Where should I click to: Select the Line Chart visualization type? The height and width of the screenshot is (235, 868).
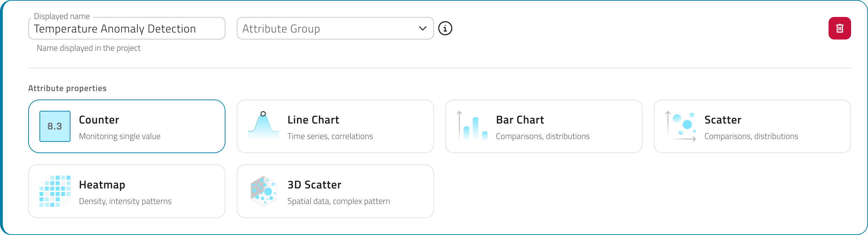pyautogui.click(x=335, y=126)
